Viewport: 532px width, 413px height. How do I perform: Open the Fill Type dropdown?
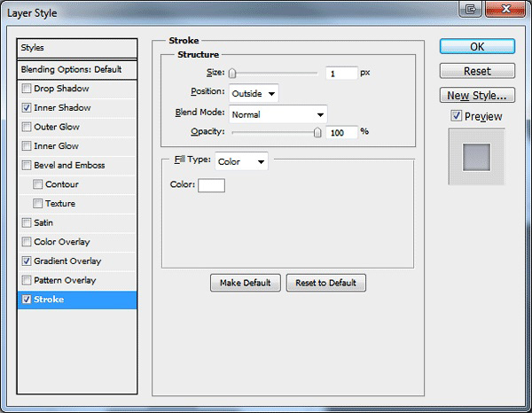(x=241, y=161)
